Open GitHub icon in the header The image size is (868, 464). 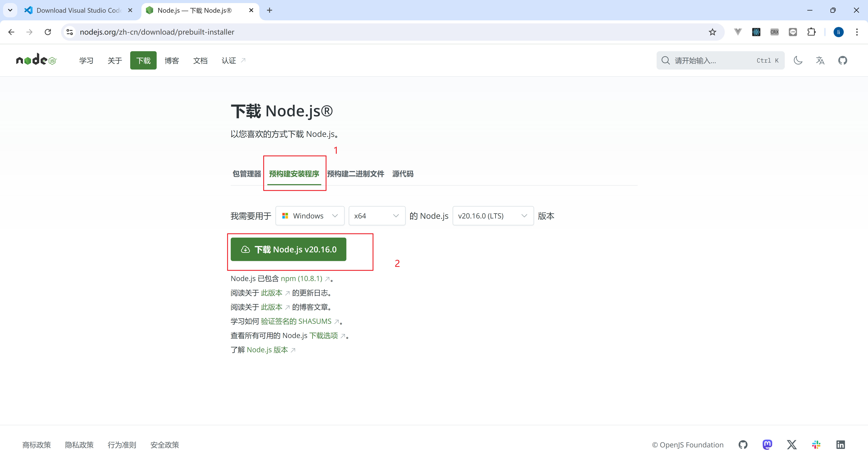(x=842, y=60)
